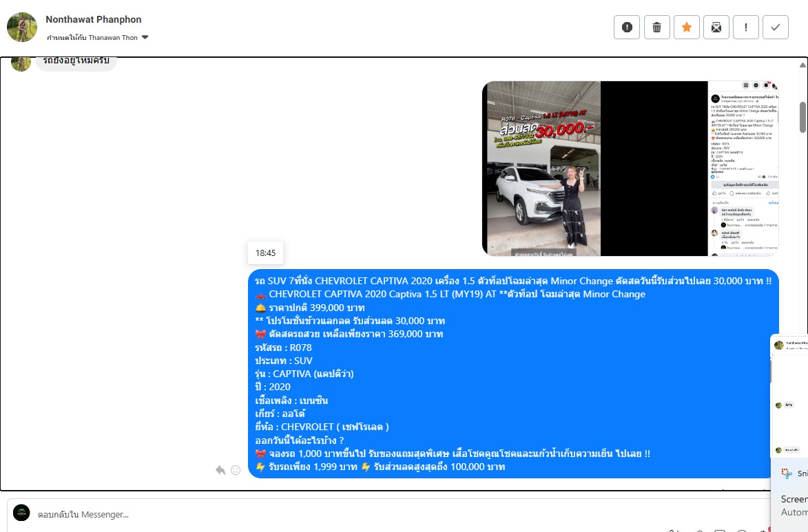Click the scrollbar up arrow in the chat
The height and width of the screenshot is (532, 808).
tap(803, 65)
